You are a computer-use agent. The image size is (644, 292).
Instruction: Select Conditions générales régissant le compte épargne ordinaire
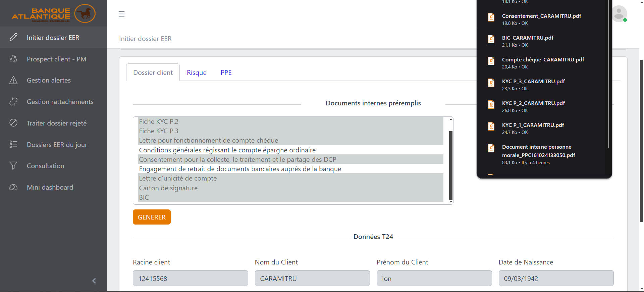[x=227, y=150]
